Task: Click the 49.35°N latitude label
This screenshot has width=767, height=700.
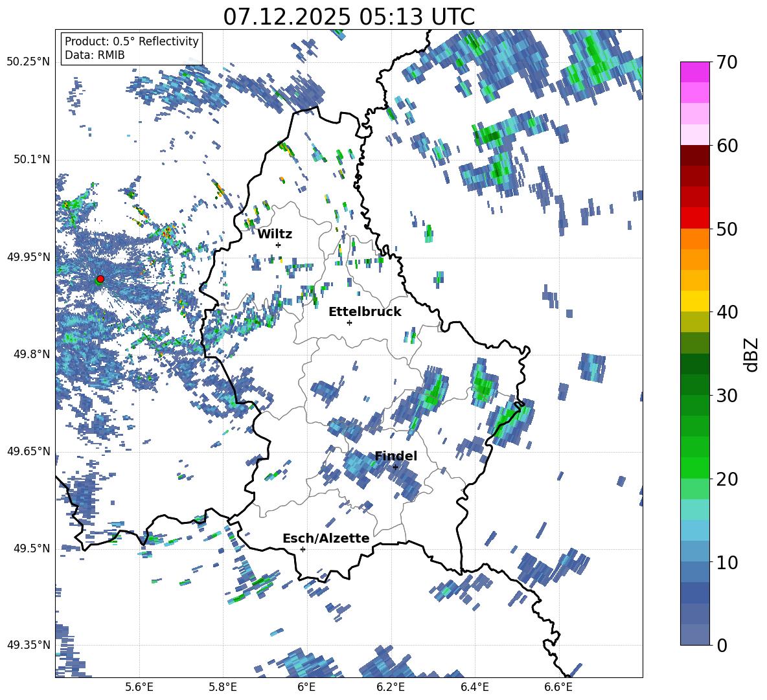Action: (x=29, y=645)
